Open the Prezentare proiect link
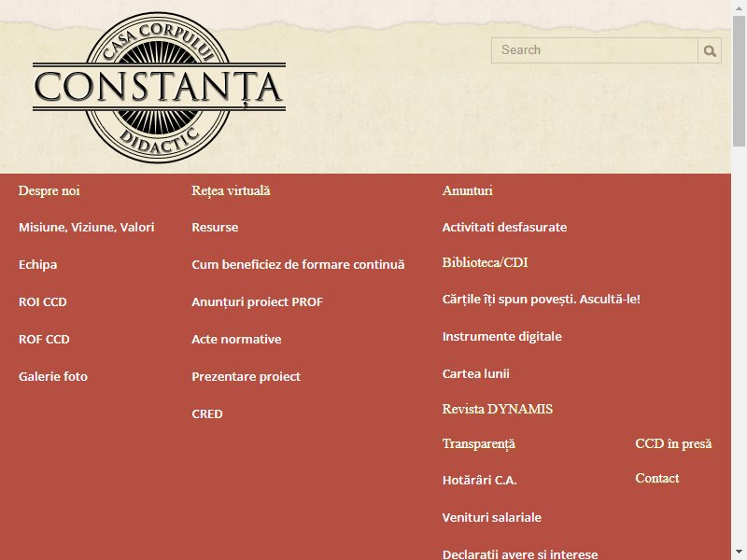747x560 pixels. point(246,377)
